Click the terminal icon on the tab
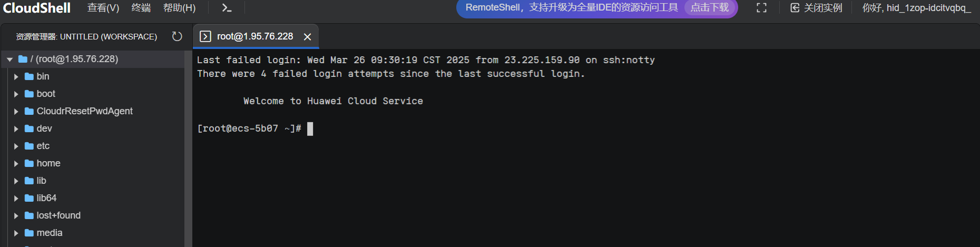Viewport: 980px width, 247px height. [205, 36]
